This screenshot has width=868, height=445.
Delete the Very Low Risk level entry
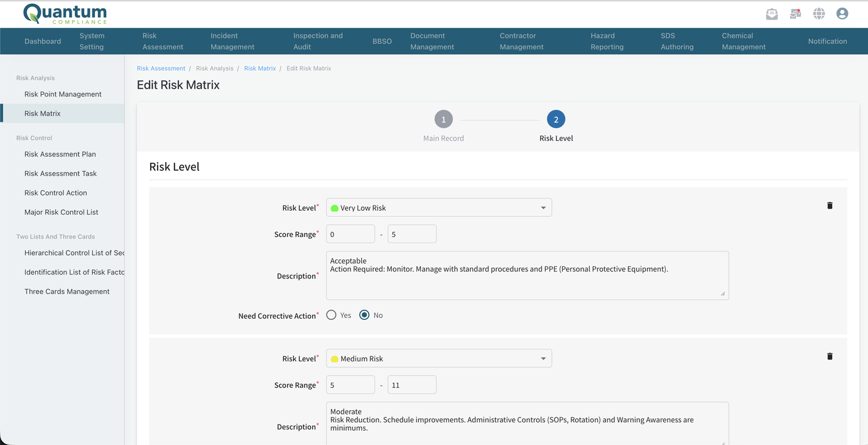830,206
